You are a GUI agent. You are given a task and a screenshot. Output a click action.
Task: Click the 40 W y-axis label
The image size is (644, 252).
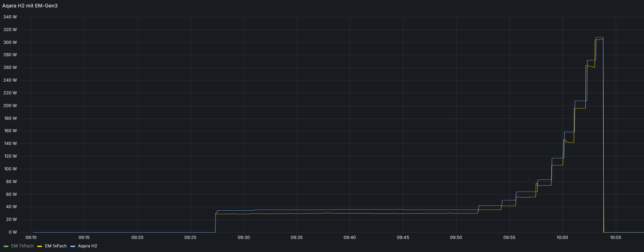click(x=11, y=207)
